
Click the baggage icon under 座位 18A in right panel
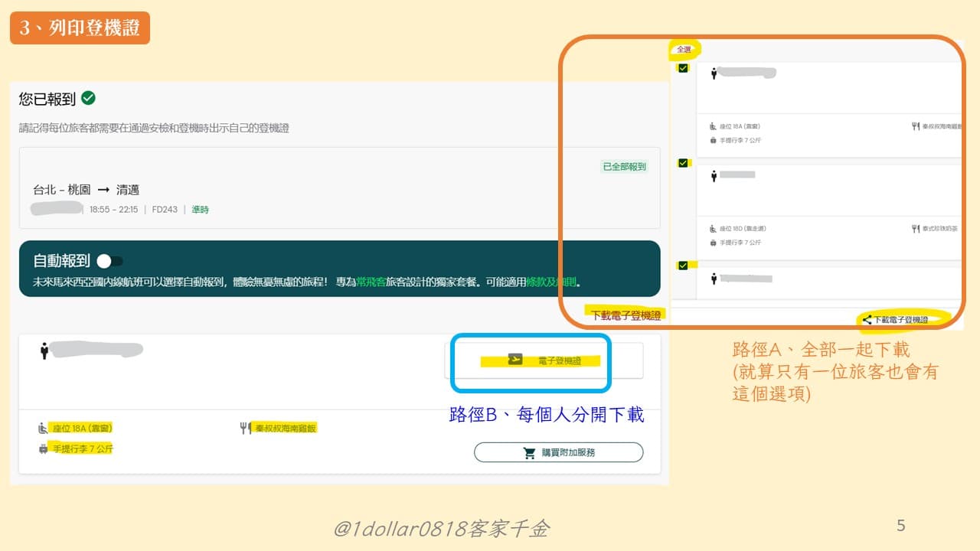click(714, 141)
